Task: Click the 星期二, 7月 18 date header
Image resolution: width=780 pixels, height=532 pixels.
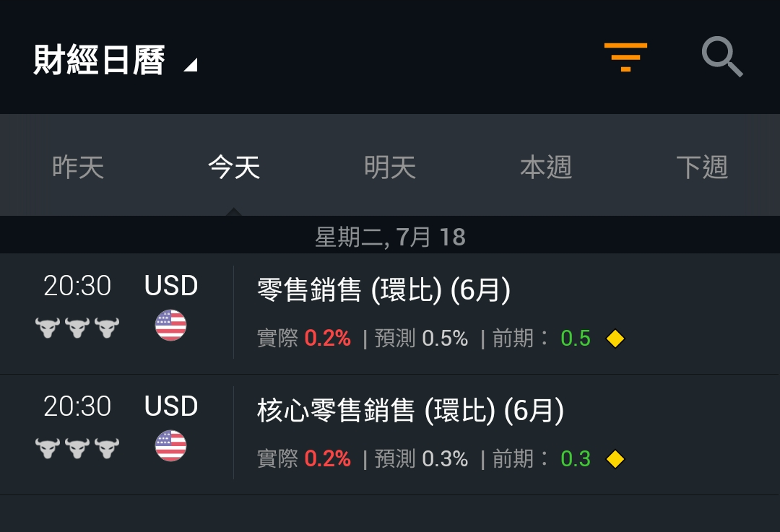Action: (390, 236)
